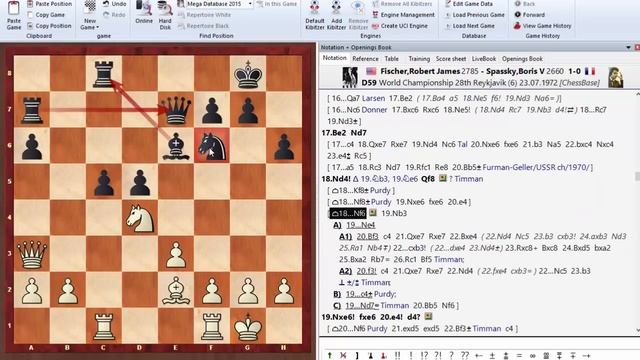Insert the '?!' dubious move annotation
Viewport: 640px width, 360px height.
pos(438,356)
